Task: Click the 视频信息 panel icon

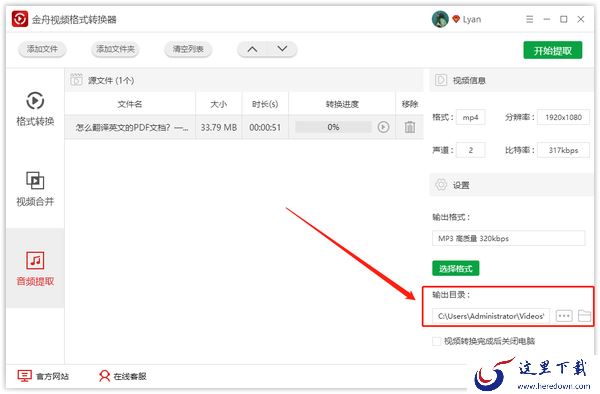Action: coord(440,80)
